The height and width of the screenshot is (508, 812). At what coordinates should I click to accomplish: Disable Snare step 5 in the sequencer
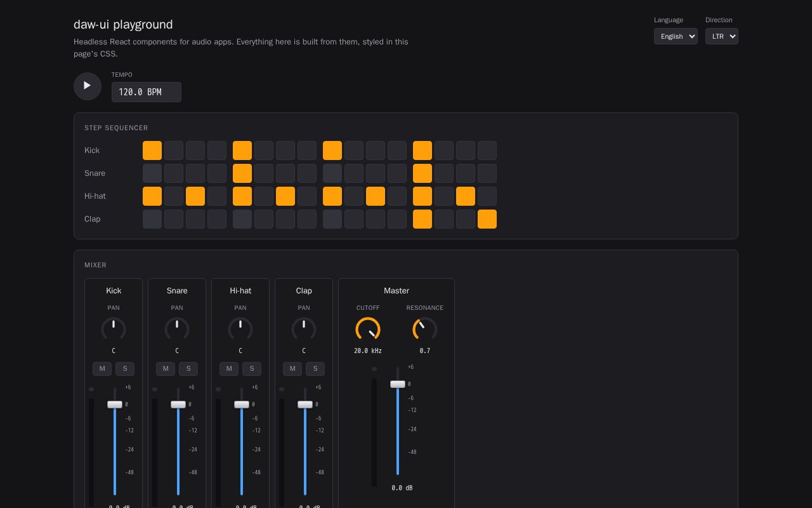click(x=242, y=173)
